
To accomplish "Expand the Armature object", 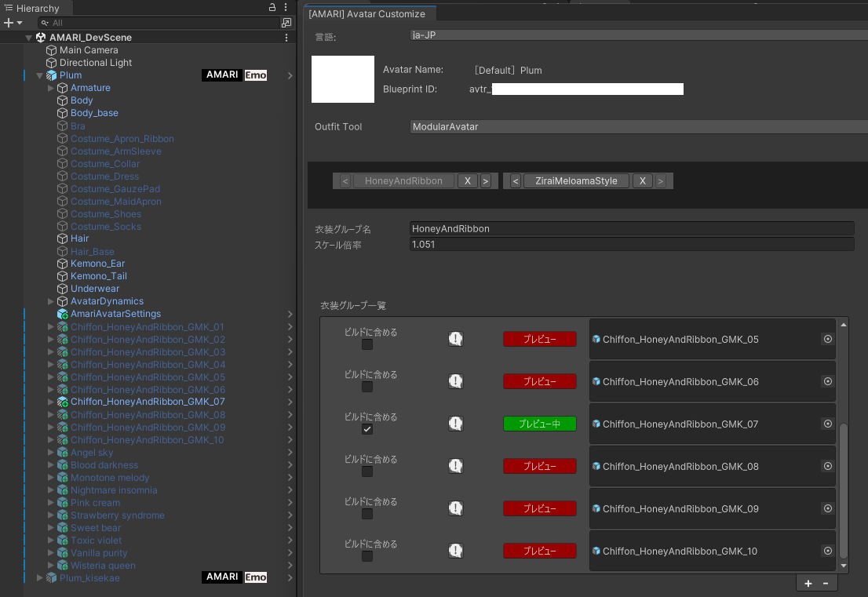I will click(x=50, y=88).
